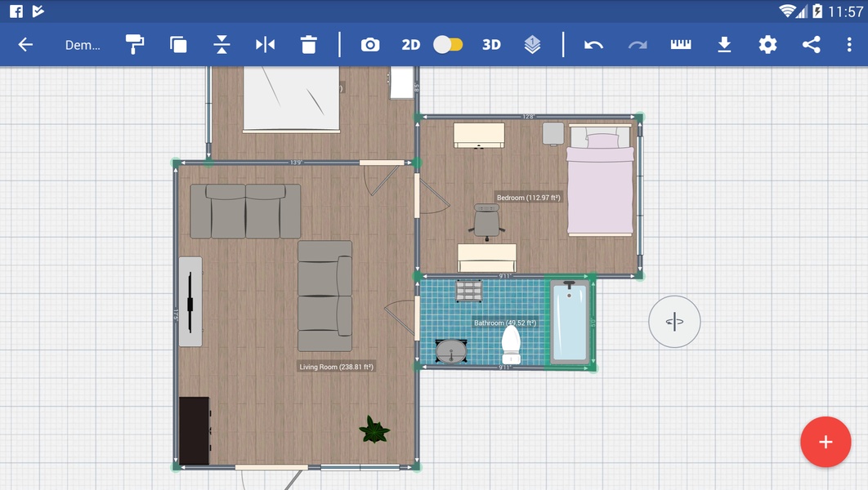Mirror selection horizontally

(x=265, y=45)
